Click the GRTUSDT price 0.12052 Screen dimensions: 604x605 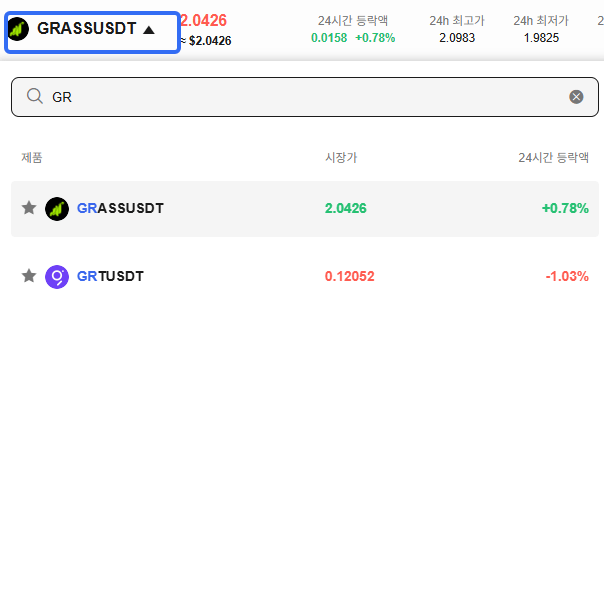coord(350,276)
